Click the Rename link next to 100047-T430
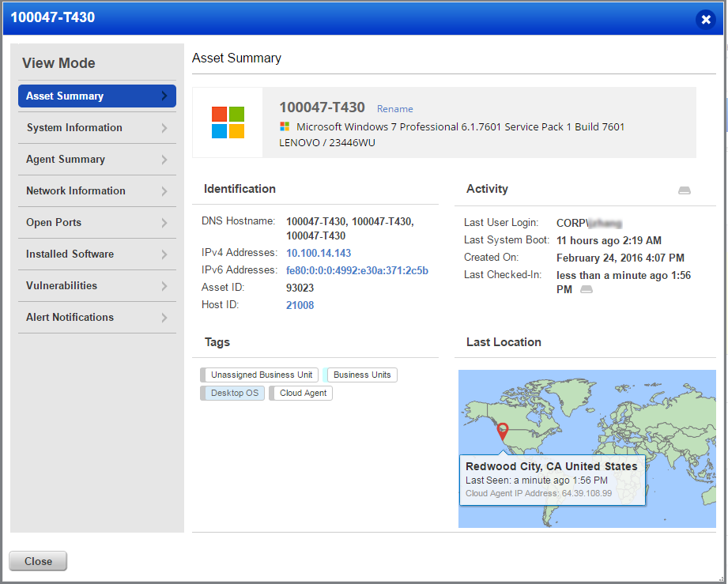This screenshot has height=584, width=728. point(394,108)
